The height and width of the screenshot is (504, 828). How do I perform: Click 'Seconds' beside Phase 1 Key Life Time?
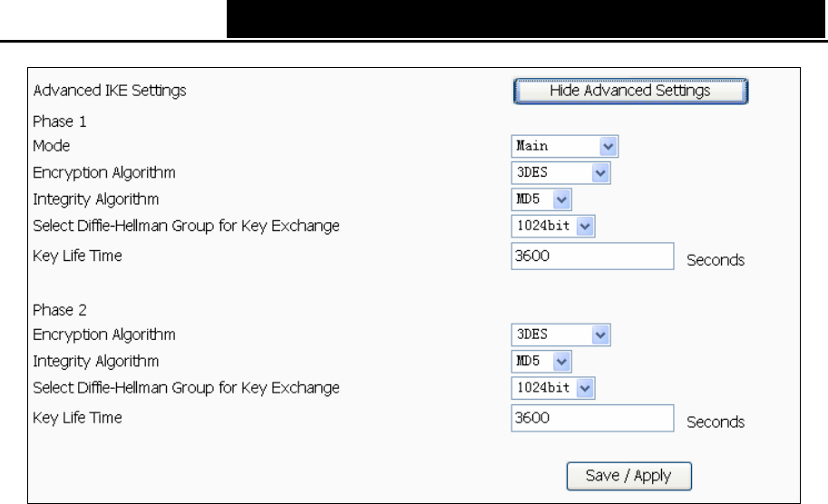716,260
